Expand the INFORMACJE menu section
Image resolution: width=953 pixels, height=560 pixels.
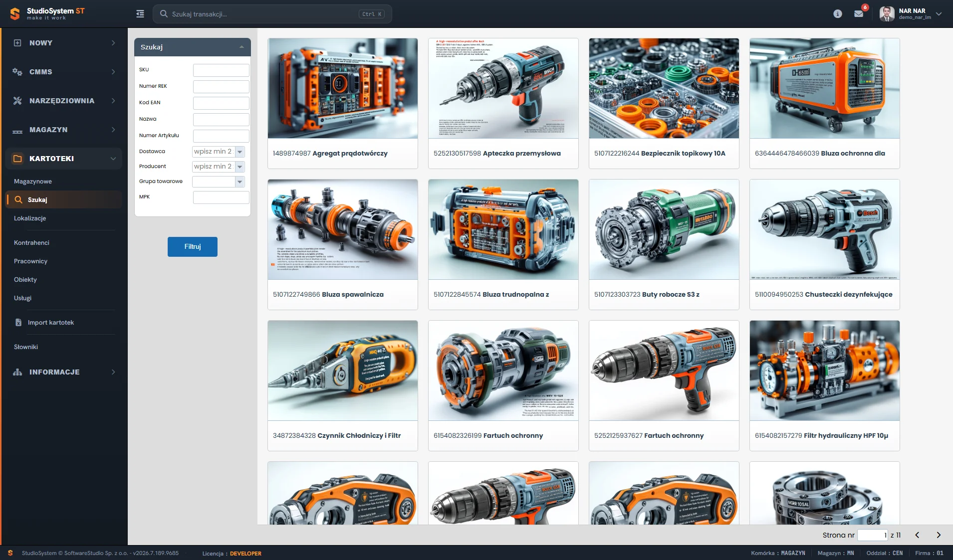113,372
